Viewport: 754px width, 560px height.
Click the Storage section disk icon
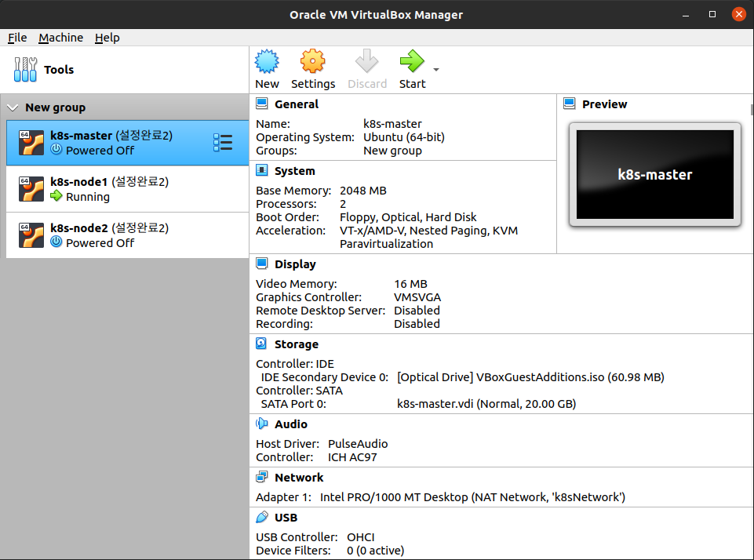261,344
